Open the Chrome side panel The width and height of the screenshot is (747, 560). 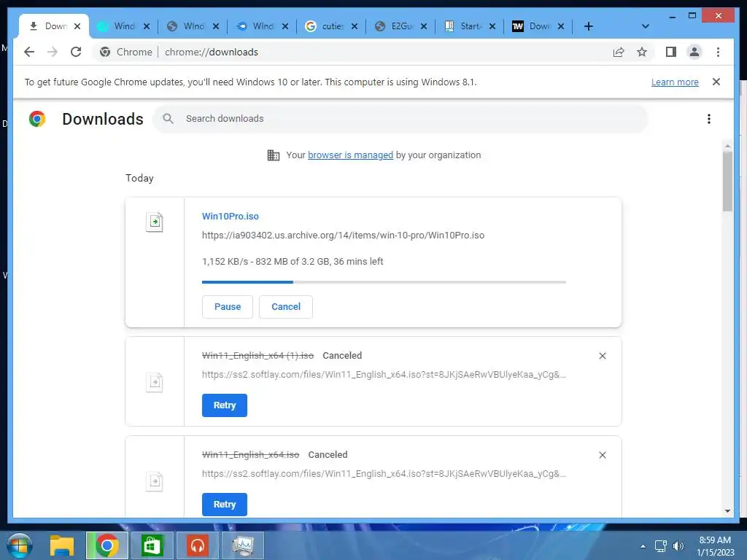[671, 52]
